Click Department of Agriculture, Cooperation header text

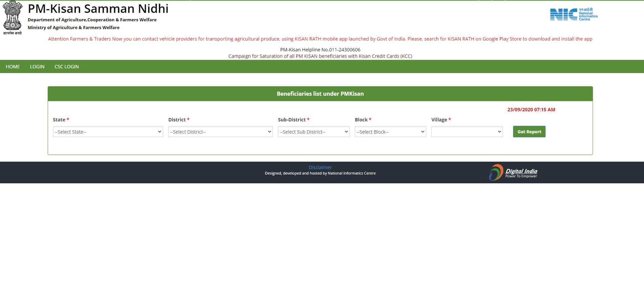tap(92, 20)
